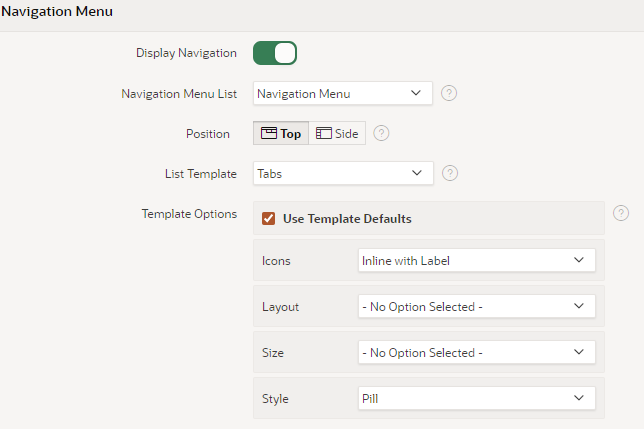Uncheck Use Template Defaults checkbox
This screenshot has width=644, height=429.
pos(268,218)
